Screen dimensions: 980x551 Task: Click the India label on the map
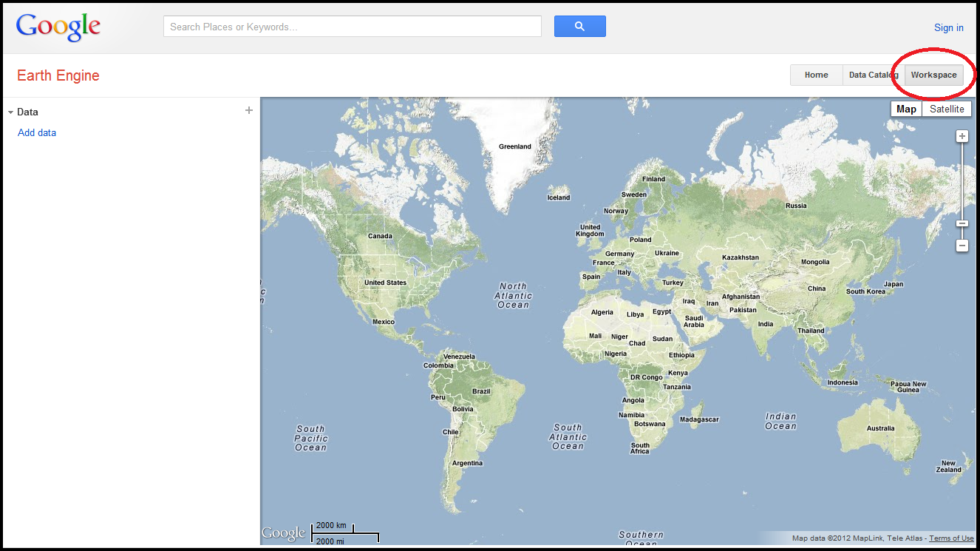pos(766,324)
